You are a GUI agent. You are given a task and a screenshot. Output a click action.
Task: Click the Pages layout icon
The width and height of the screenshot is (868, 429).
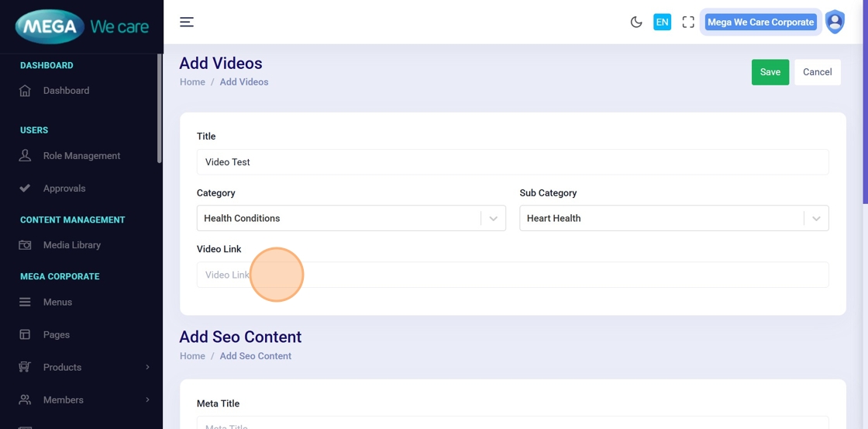25,335
